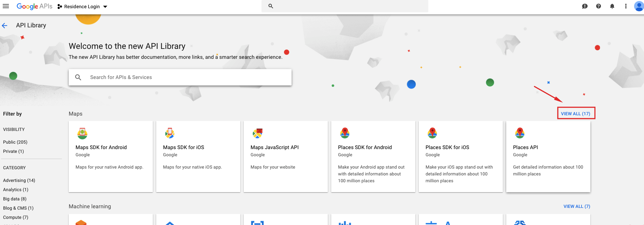Click the Maps section heading

pos(76,114)
